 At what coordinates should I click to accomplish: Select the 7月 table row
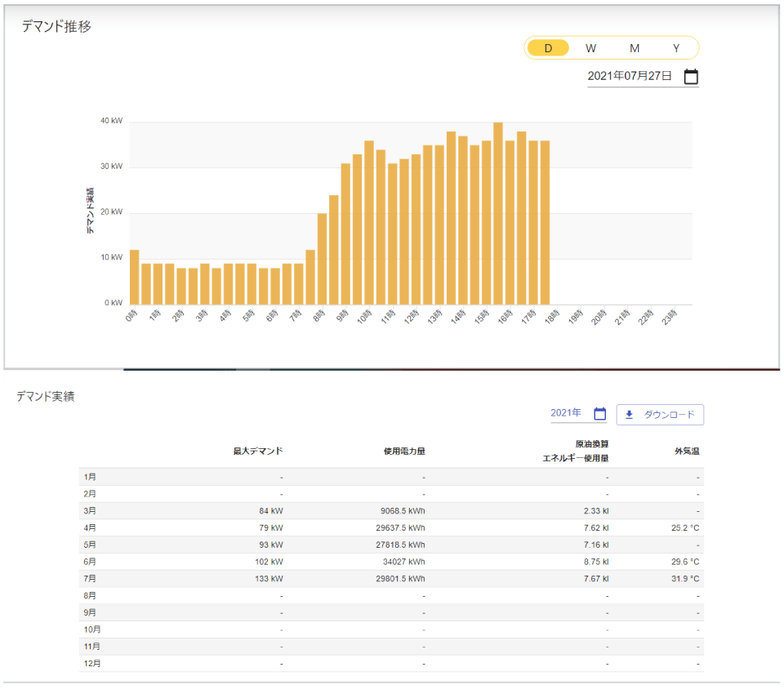click(x=391, y=579)
